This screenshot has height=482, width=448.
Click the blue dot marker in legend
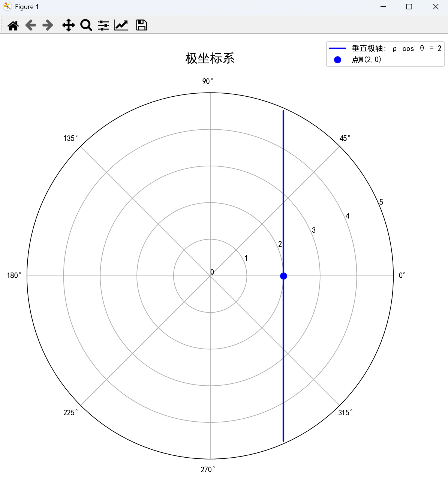pos(337,60)
